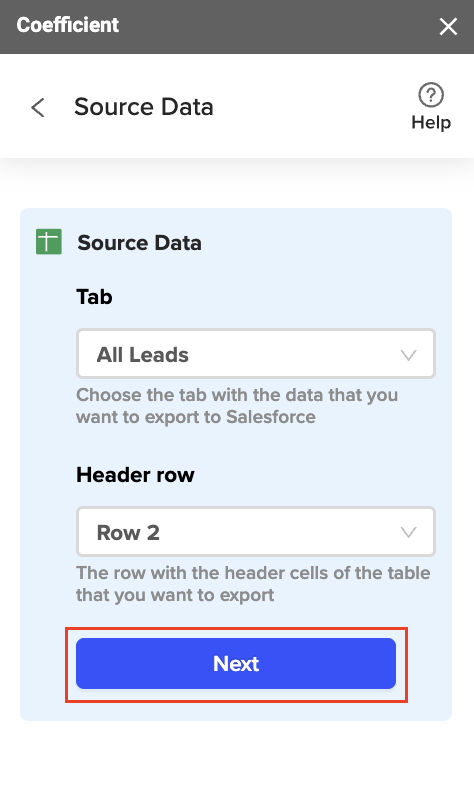Close the Coefficient sidebar panel
Image resolution: width=474 pixels, height=786 pixels.
448,27
